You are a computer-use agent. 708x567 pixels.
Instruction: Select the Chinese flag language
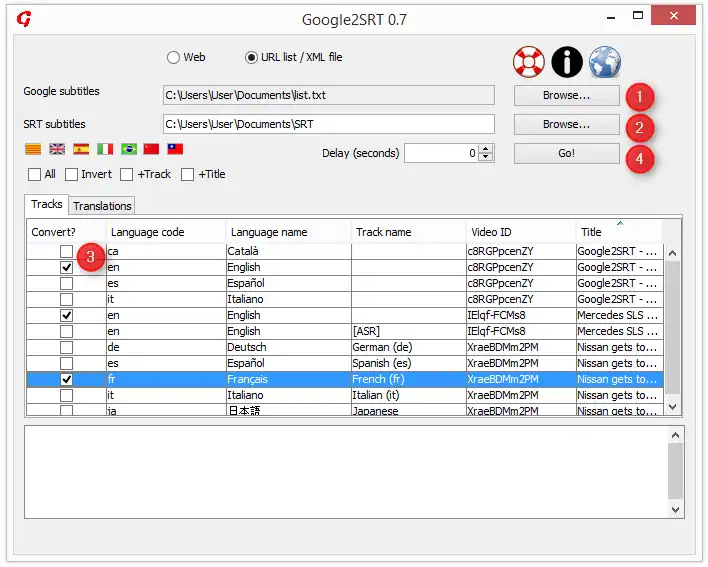(x=151, y=149)
